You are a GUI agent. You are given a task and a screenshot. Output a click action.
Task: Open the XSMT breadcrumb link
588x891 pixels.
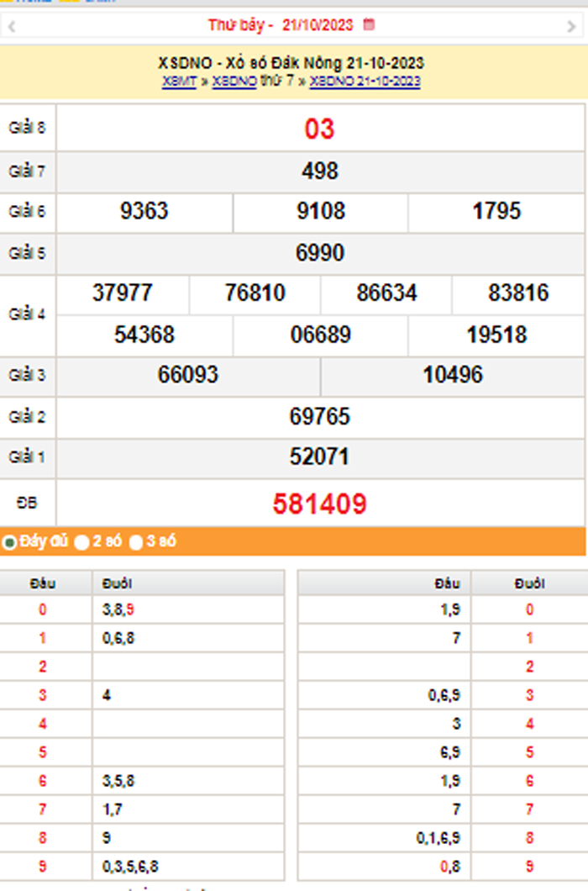coord(179,82)
